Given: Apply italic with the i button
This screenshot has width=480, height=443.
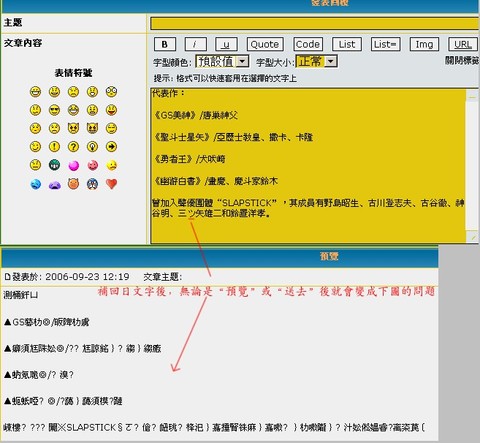Looking at the screenshot, I should 195,44.
